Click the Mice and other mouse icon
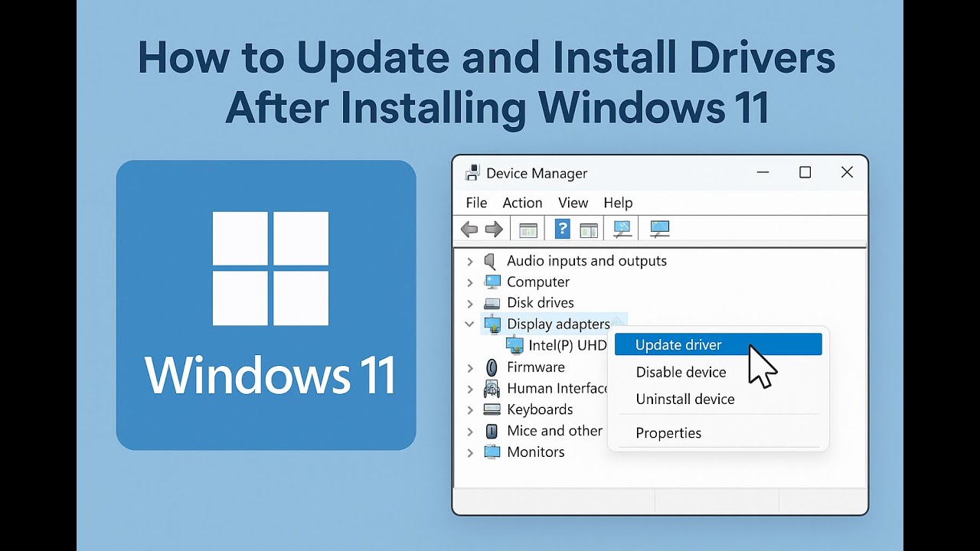This screenshot has width=980, height=551. coord(492,431)
